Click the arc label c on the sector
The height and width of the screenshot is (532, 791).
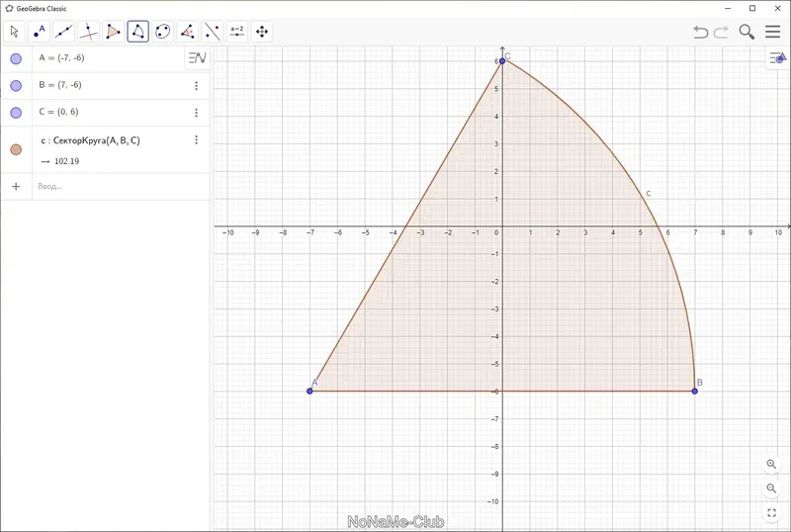[649, 193]
